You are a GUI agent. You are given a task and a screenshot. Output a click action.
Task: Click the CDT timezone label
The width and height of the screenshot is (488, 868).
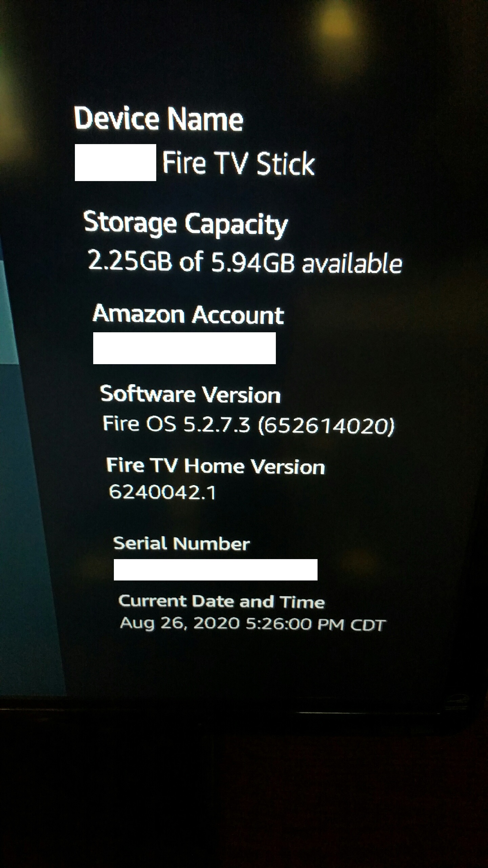pos(368,625)
